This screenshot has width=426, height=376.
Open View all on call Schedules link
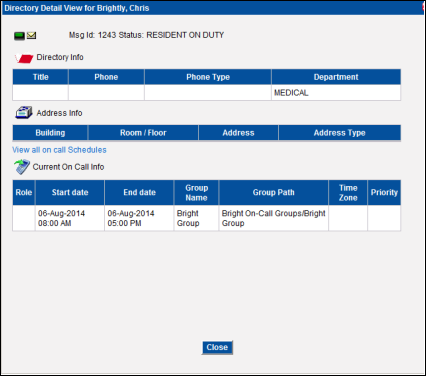pos(59,150)
